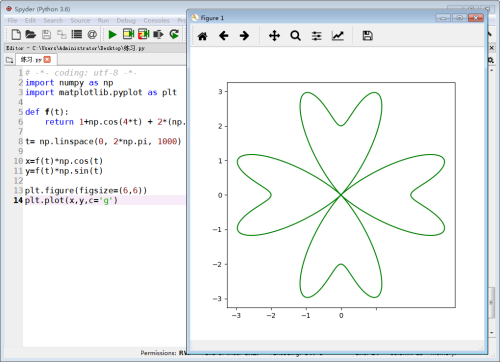Viewport: 500px width, 362px height.
Task: Run current cell icon
Action: click(x=128, y=34)
